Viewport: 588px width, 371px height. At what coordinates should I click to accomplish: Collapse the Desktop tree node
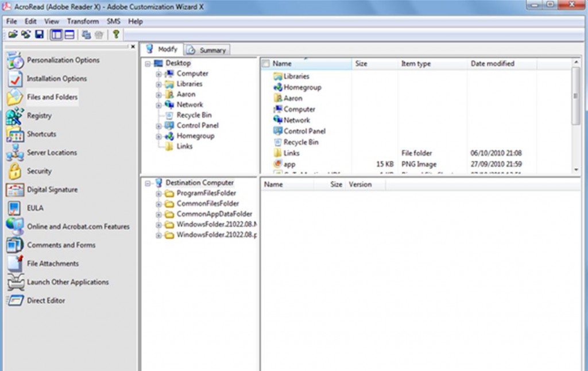coord(148,64)
